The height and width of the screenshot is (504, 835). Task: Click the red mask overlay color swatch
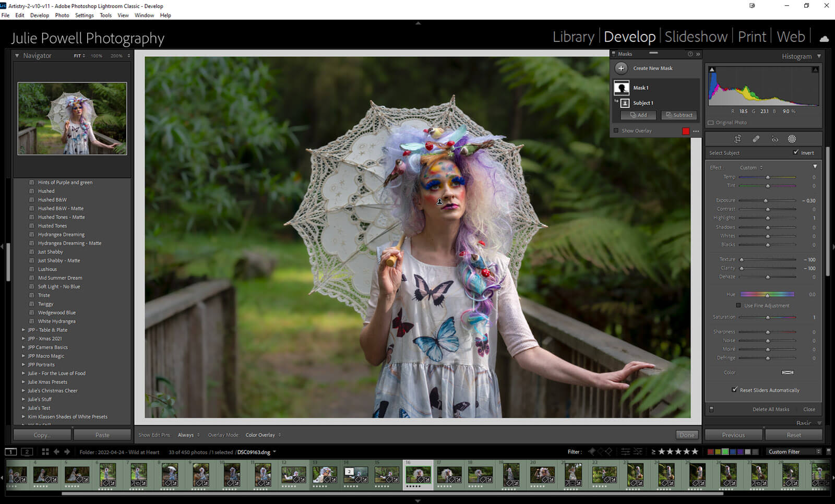click(x=686, y=131)
